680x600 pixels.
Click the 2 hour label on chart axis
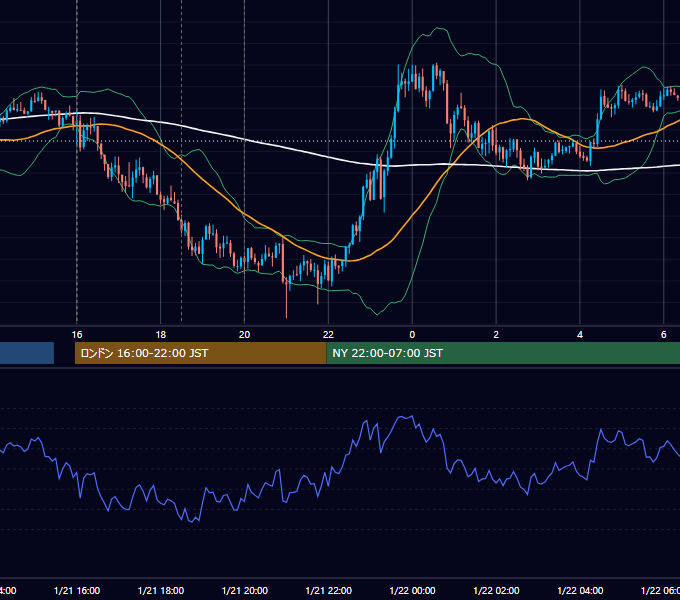496,334
